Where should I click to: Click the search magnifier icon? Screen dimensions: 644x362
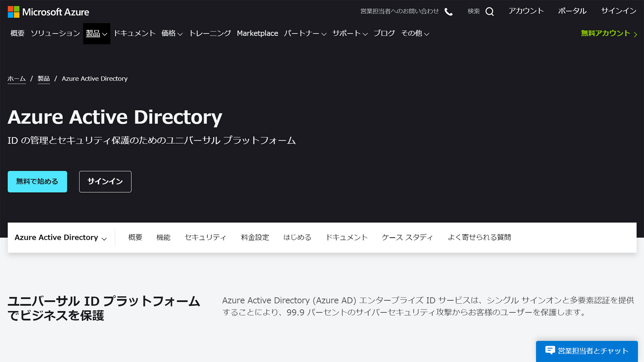(x=489, y=12)
